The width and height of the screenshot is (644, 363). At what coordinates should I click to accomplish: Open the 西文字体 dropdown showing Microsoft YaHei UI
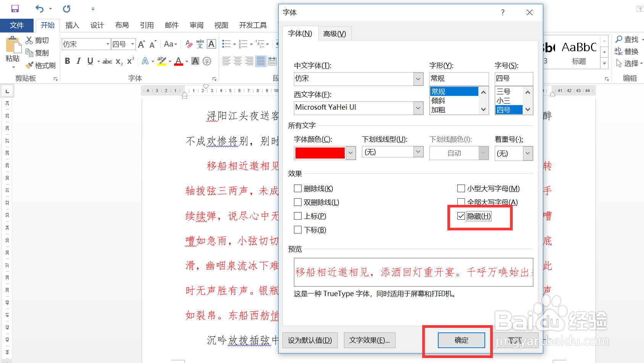pos(418,108)
